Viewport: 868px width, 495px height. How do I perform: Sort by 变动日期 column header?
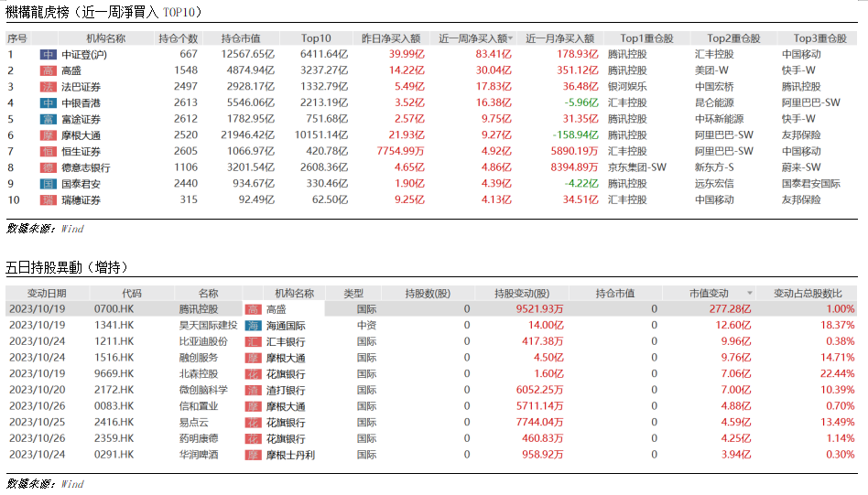(47, 294)
